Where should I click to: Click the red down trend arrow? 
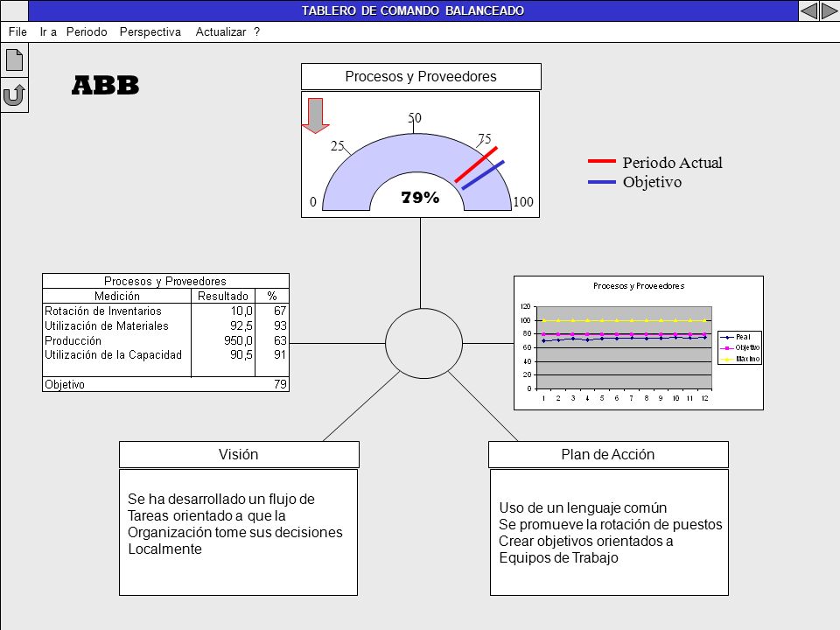click(316, 115)
